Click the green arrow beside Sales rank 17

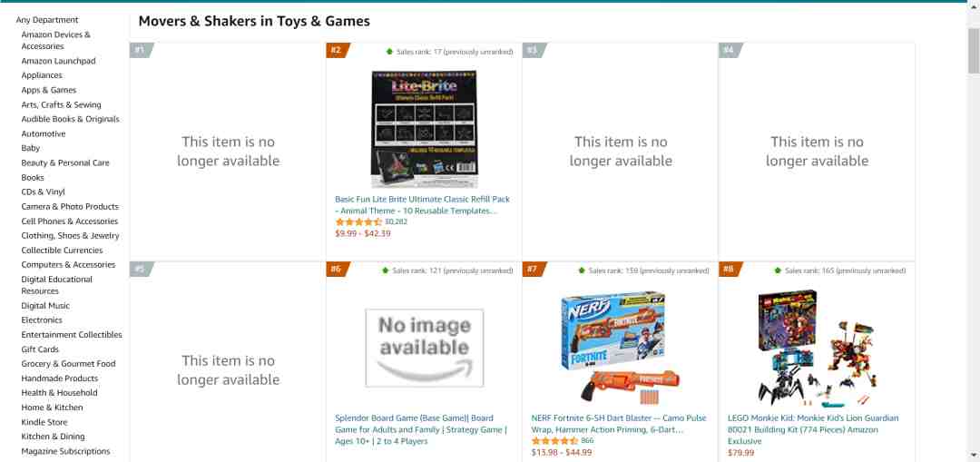point(389,51)
